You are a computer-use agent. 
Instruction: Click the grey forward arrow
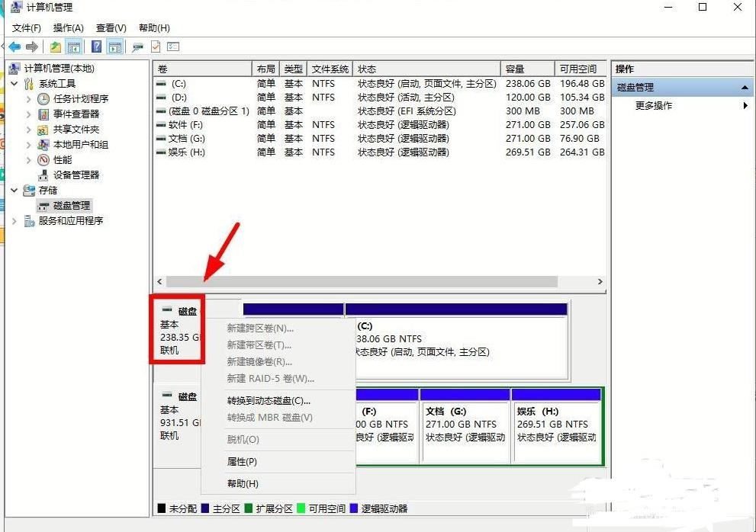tap(32, 46)
